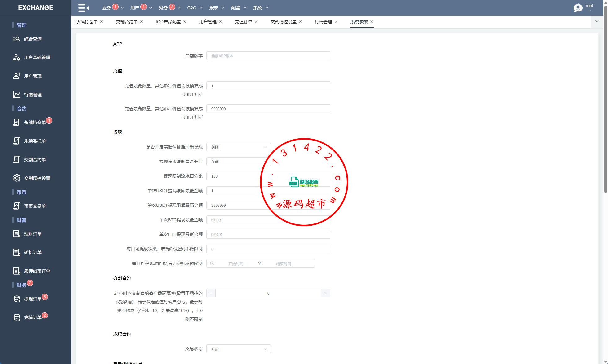
Task: Open 是否开启基础认证后才能提现 dropdown
Action: coord(238,147)
